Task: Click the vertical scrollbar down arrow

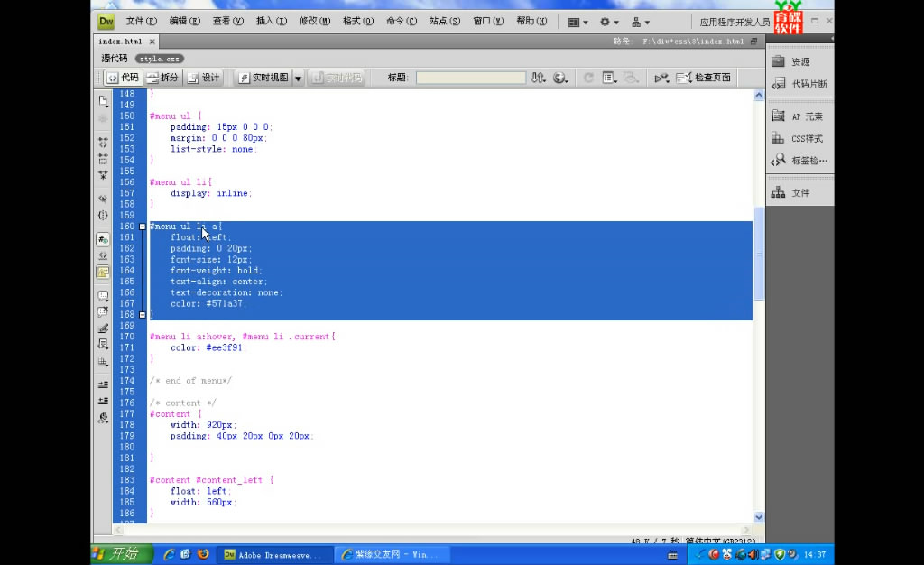Action: 759,517
